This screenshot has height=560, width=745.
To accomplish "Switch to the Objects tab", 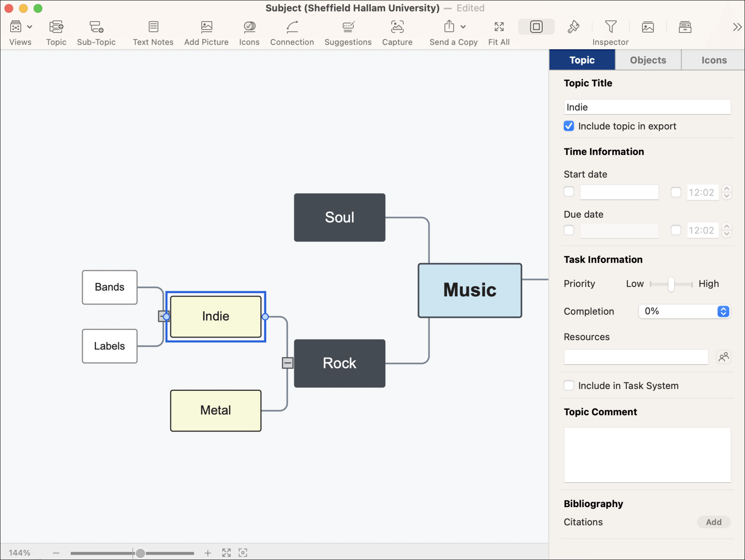I will point(648,60).
